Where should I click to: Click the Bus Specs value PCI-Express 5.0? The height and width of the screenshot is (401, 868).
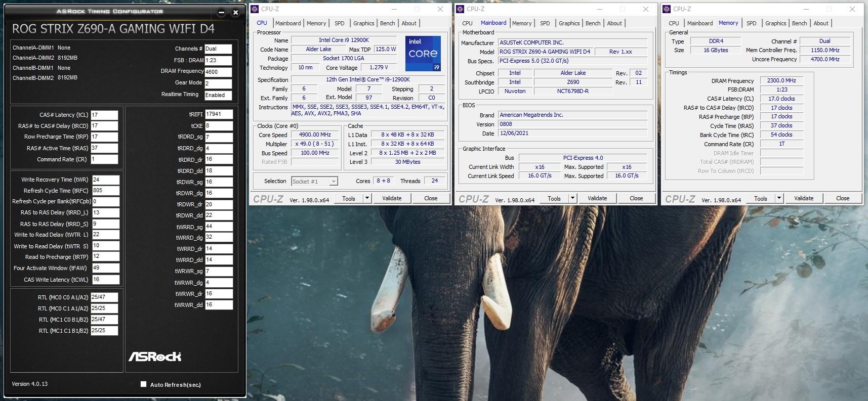pyautogui.click(x=573, y=61)
